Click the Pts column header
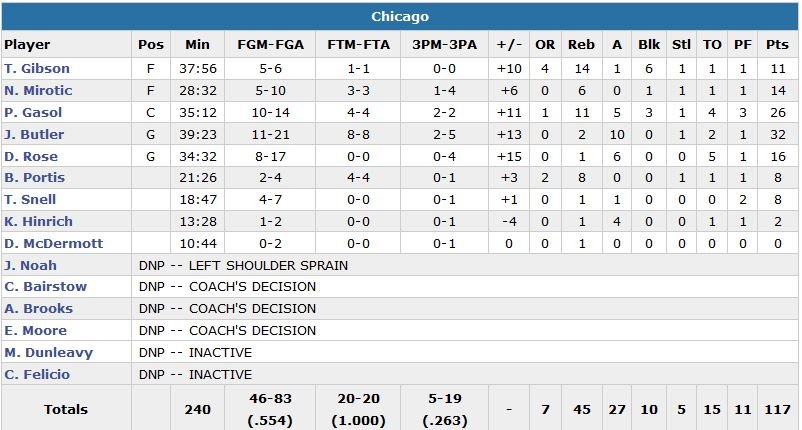 776,45
